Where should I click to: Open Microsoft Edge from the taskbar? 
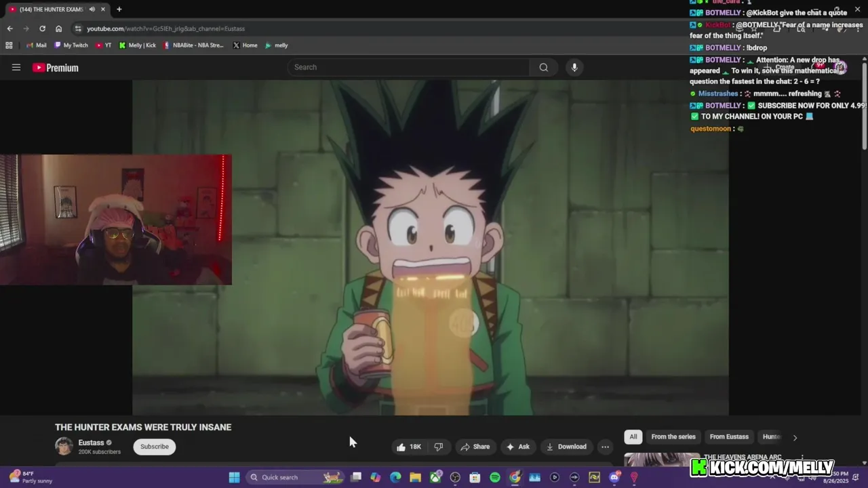(x=395, y=477)
